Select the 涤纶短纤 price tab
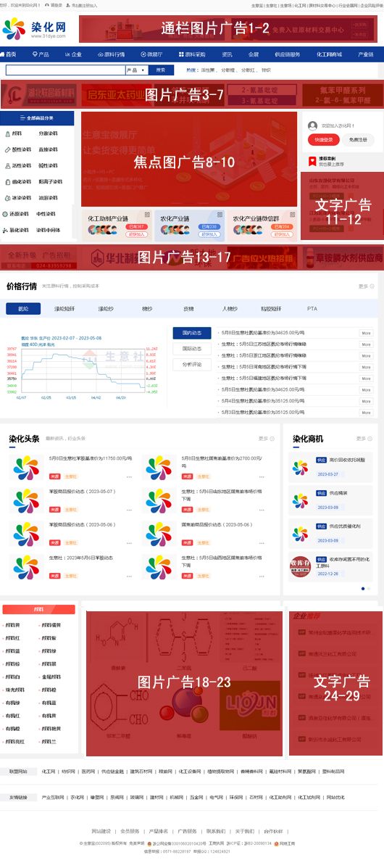 tap(64, 309)
